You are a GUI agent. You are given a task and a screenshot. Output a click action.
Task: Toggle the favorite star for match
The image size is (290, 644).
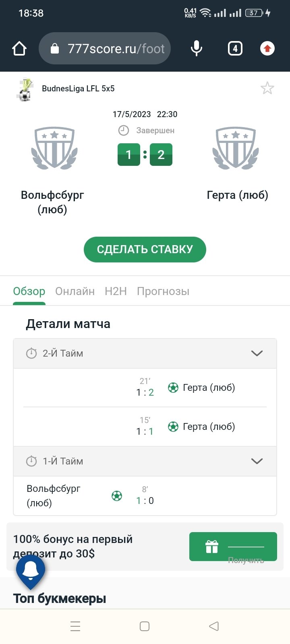tap(267, 88)
